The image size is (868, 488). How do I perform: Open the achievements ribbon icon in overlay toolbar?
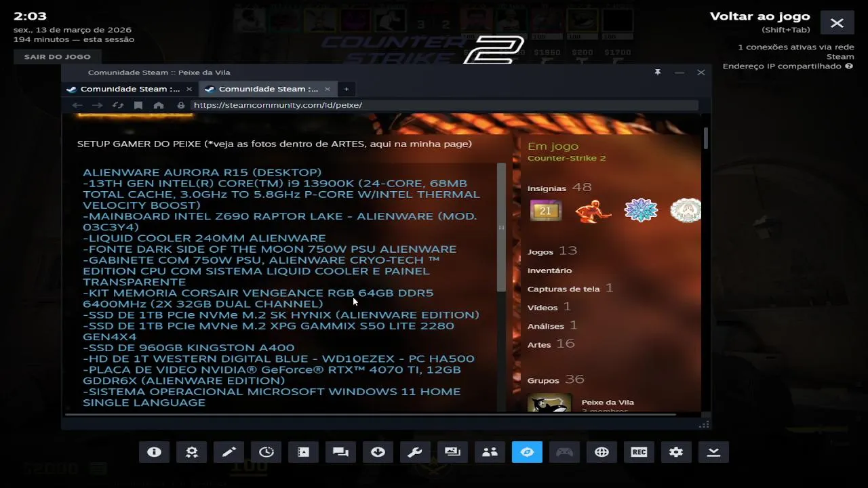click(x=192, y=452)
